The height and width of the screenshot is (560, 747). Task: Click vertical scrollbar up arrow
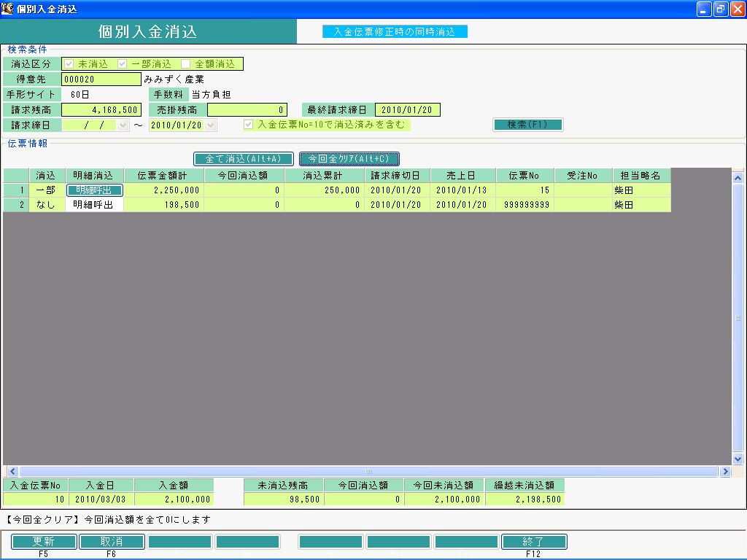[738, 178]
